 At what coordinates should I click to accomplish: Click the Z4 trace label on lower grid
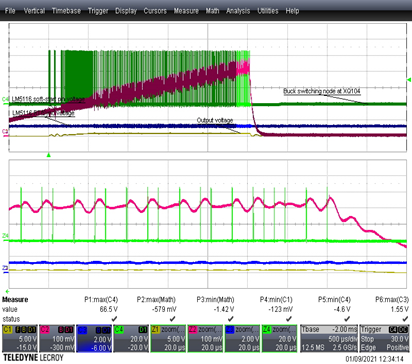coord(5,236)
